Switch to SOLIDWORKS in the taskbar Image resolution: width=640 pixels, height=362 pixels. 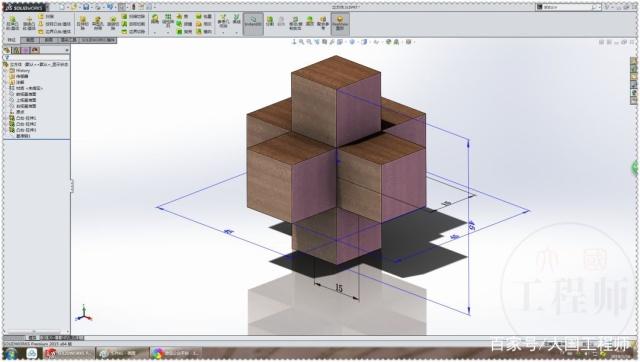pos(70,353)
